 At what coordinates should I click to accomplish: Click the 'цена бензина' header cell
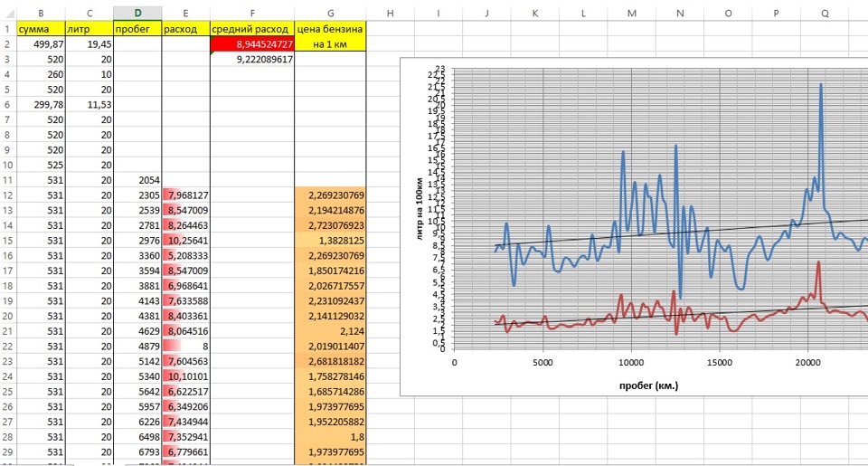(331, 29)
